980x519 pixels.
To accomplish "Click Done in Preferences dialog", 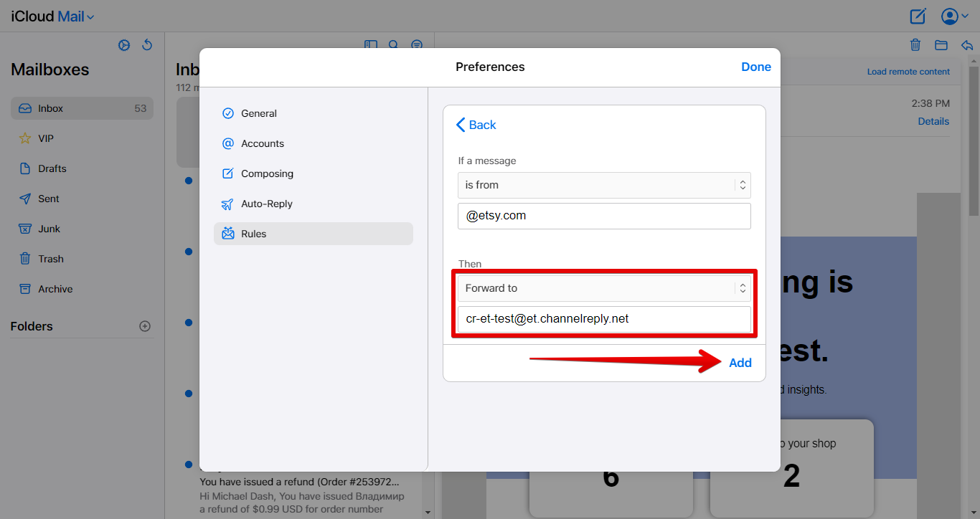I will 756,67.
